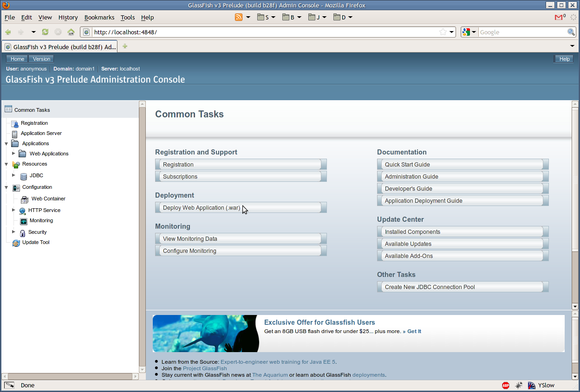Click the Update Tool icon in the sidebar
Screen dimensions: 580x392
point(16,243)
